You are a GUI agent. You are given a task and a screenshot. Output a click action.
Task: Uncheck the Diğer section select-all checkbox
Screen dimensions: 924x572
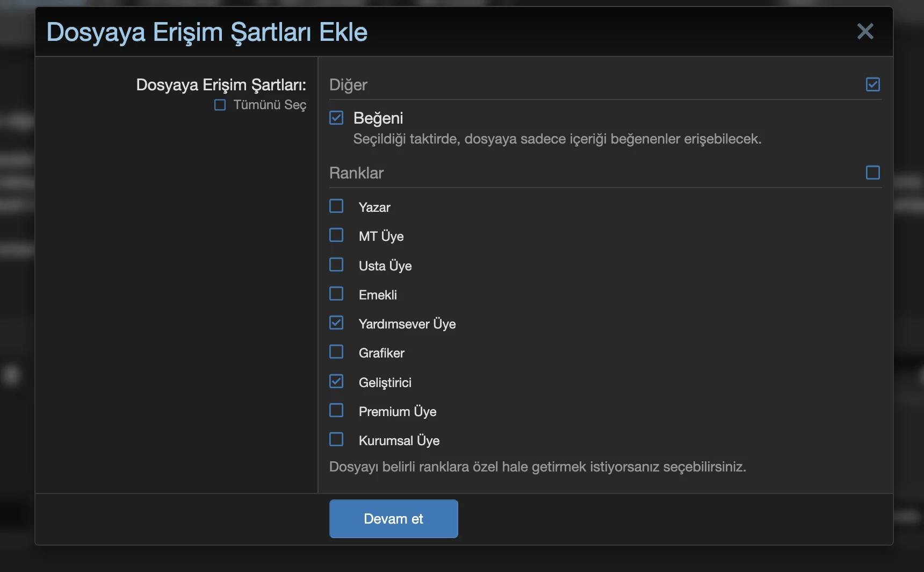[x=873, y=84]
